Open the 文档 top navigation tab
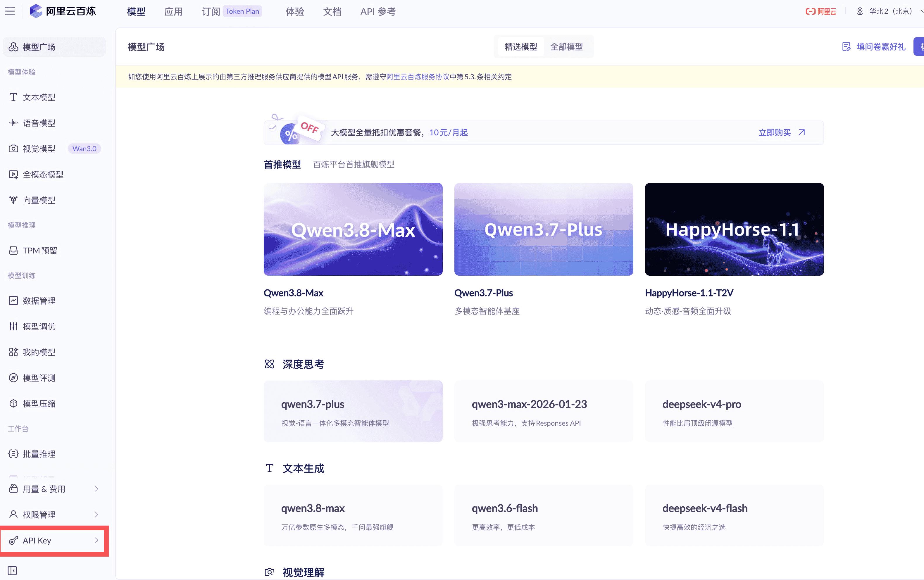Screen dimensions: 924x580 [x=332, y=11]
